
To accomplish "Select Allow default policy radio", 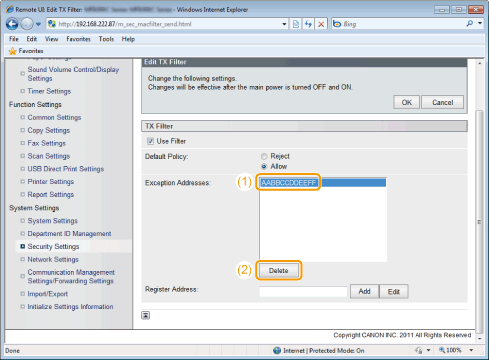I will 264,166.
